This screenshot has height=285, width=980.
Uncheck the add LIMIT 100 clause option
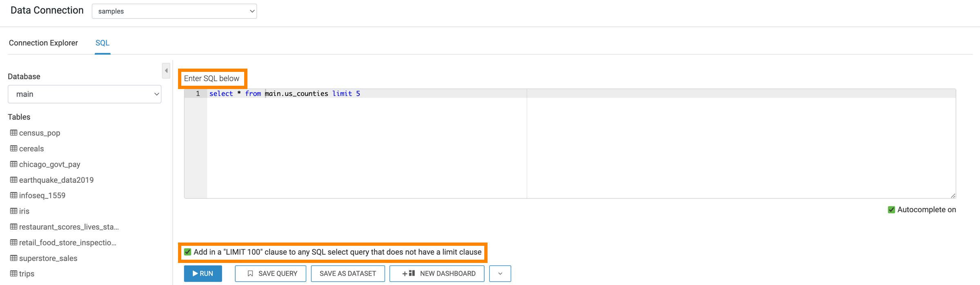188,252
